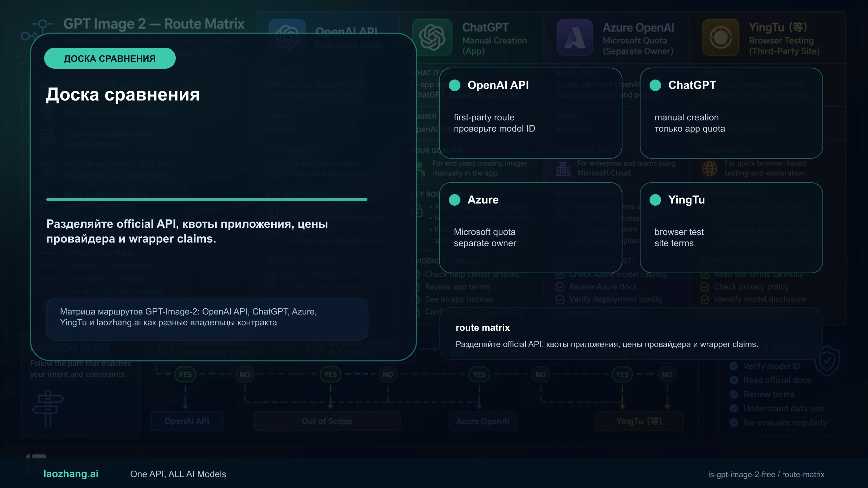Click green dot next to OpenAI API
The height and width of the screenshot is (488, 868).
point(455,85)
